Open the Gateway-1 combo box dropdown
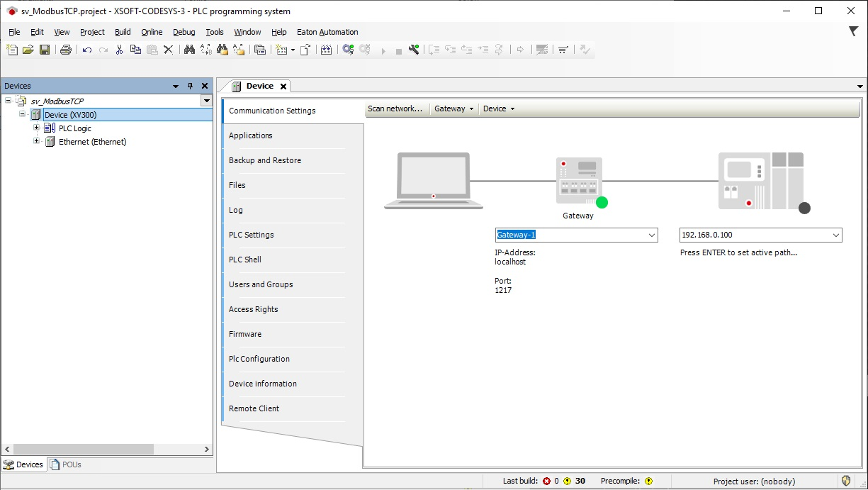The width and height of the screenshot is (868, 490). [x=652, y=235]
